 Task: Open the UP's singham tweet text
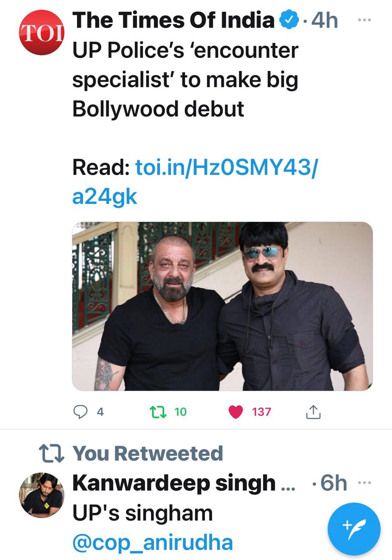(x=142, y=513)
